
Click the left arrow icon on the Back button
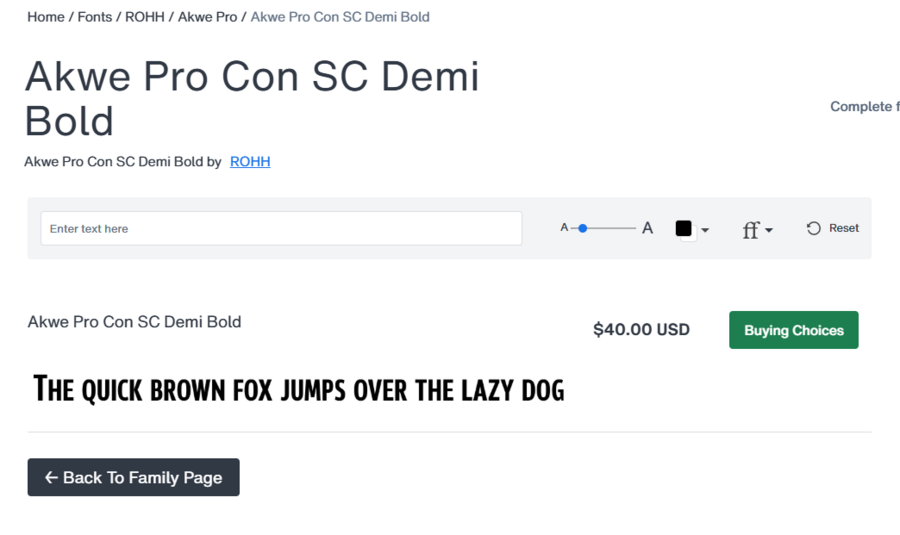[x=51, y=478]
